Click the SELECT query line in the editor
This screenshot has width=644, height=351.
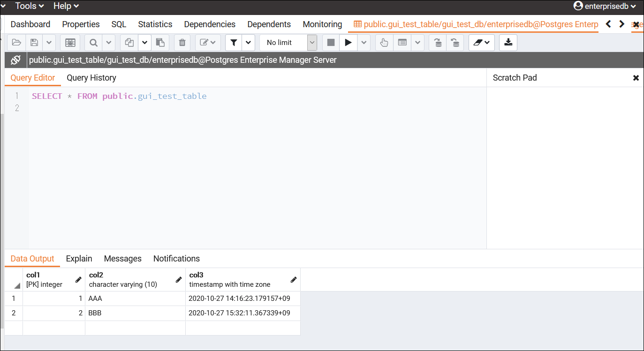pyautogui.click(x=119, y=96)
